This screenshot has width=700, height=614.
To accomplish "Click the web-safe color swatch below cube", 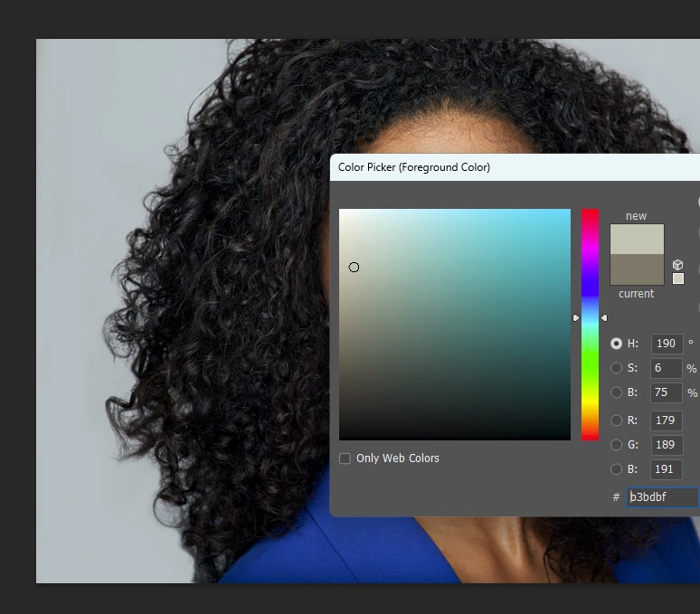I will point(678,279).
